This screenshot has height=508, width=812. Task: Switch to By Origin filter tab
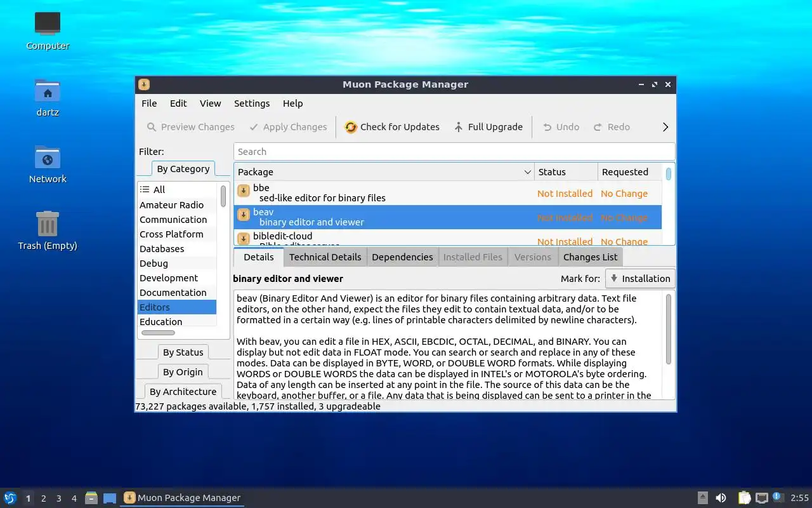pyautogui.click(x=183, y=372)
